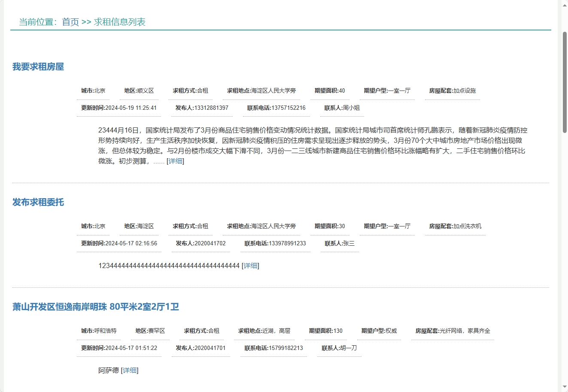Click 联系人:胡一刀 in the third listing
568x392 pixels.
click(x=339, y=348)
